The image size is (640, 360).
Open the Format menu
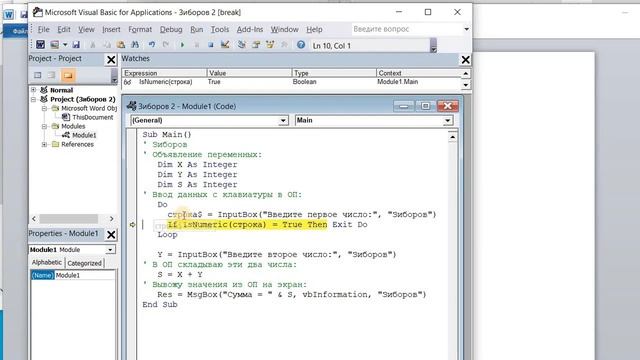(x=140, y=29)
